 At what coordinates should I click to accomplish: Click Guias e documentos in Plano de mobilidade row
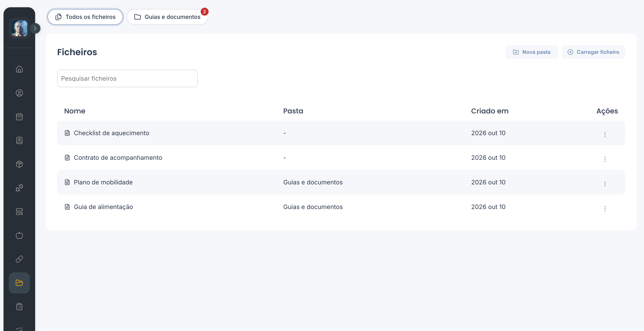tap(313, 182)
